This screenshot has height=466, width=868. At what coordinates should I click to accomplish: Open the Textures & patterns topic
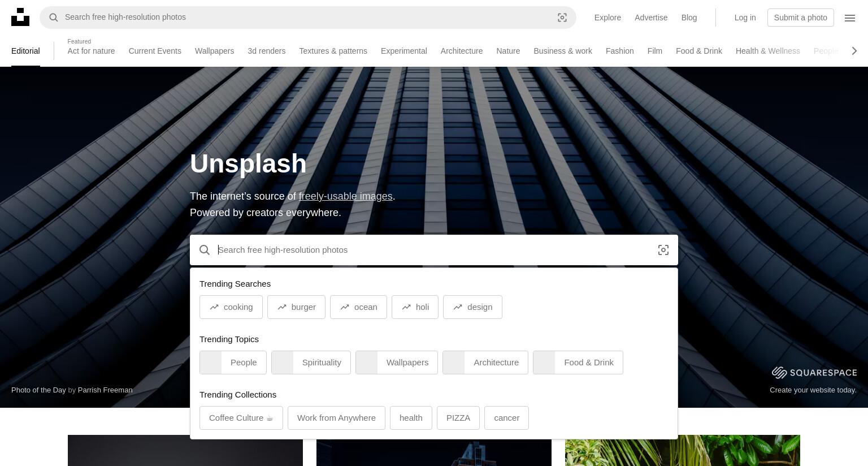tap(333, 51)
